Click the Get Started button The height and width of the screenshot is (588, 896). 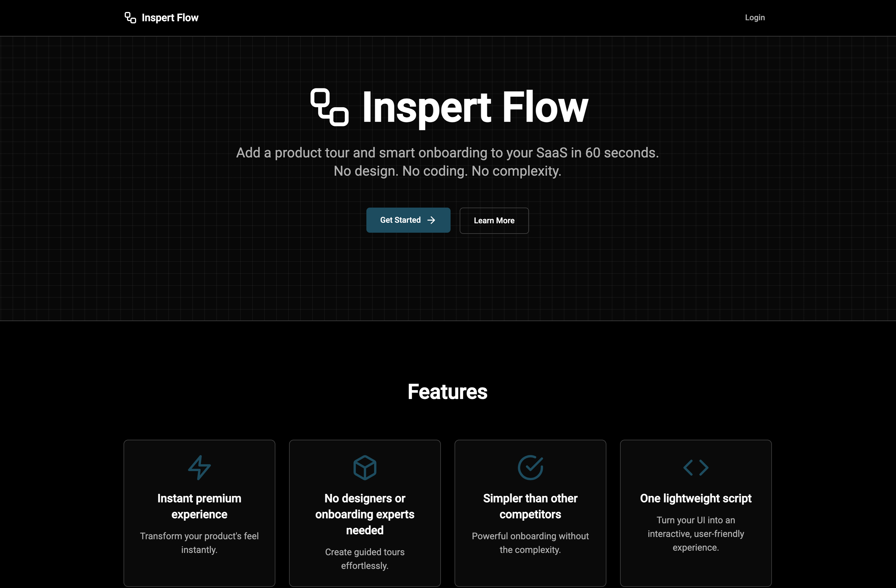408,220
